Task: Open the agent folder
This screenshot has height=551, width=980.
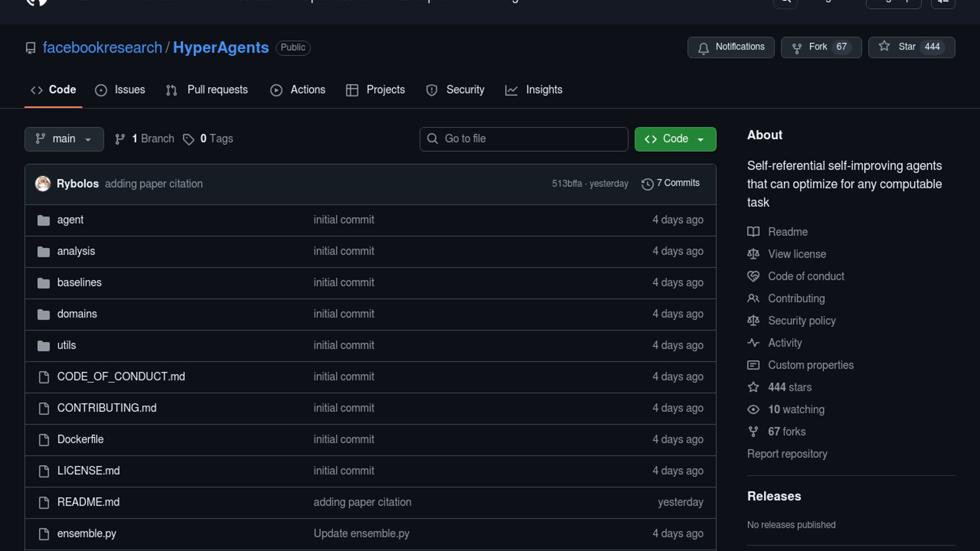Action: pyautogui.click(x=70, y=220)
